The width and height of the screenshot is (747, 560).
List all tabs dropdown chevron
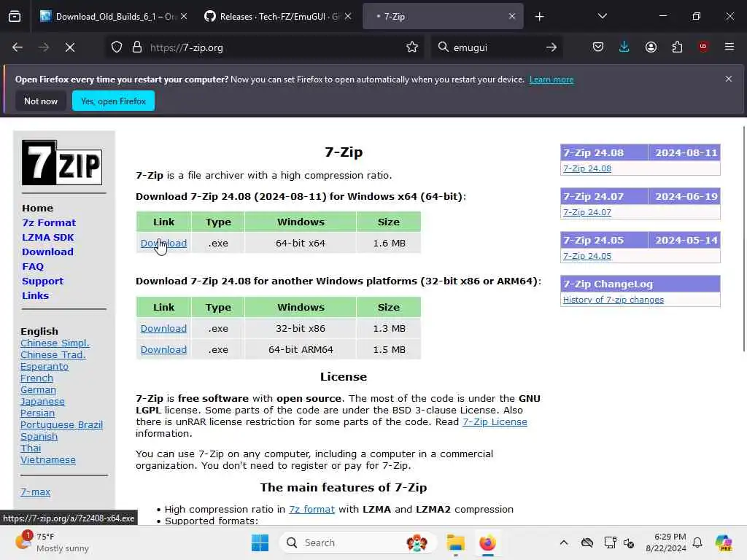click(602, 16)
